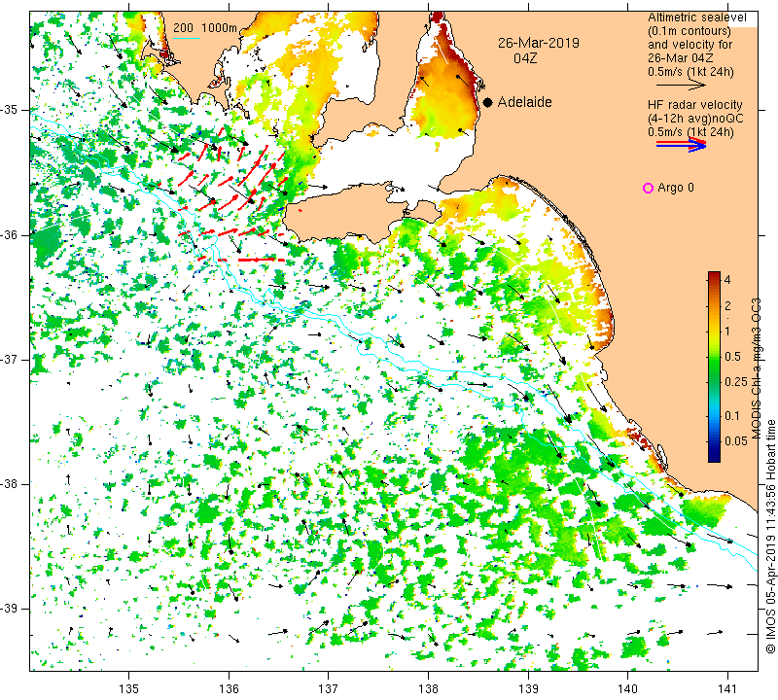This screenshot has height=700, width=778.
Task: Click the longitude axis label '139'
Action: [528, 689]
